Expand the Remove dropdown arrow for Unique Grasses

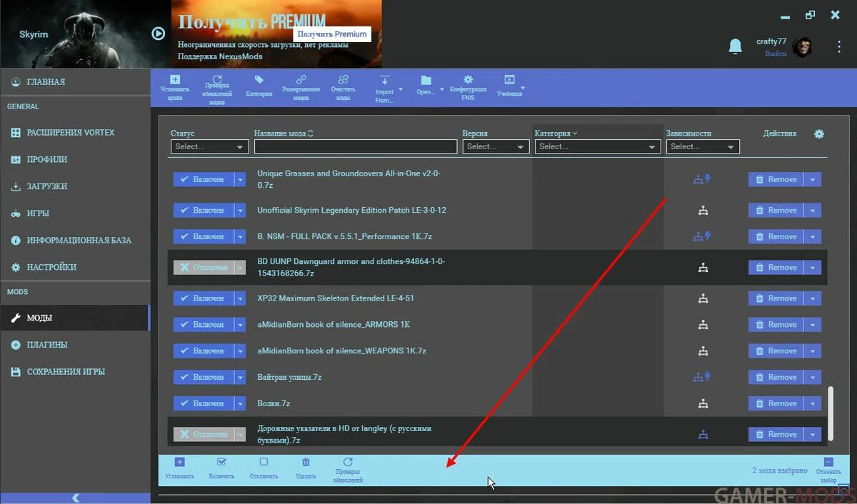coord(813,179)
